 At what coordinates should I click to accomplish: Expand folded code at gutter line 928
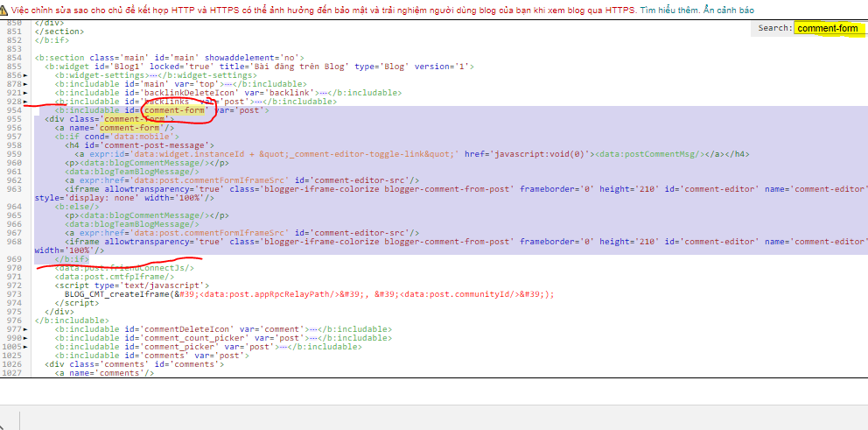[x=25, y=102]
